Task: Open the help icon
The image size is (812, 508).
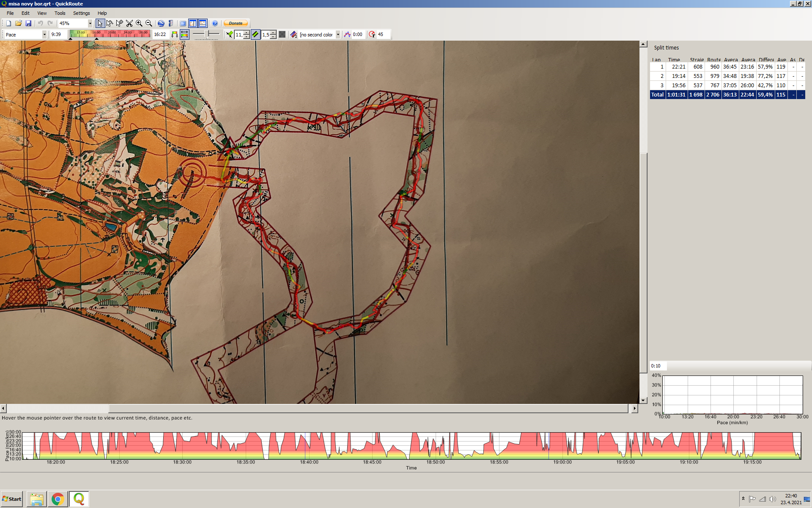Action: [215, 23]
